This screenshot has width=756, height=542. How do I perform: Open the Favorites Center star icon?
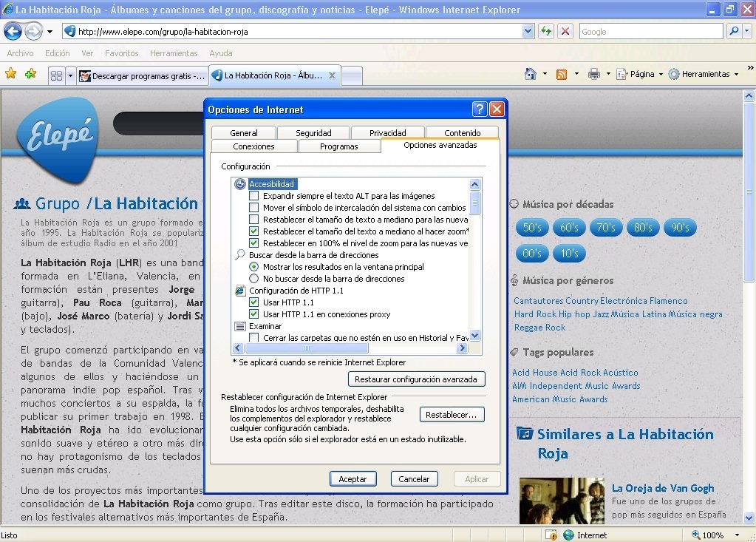pos(10,74)
